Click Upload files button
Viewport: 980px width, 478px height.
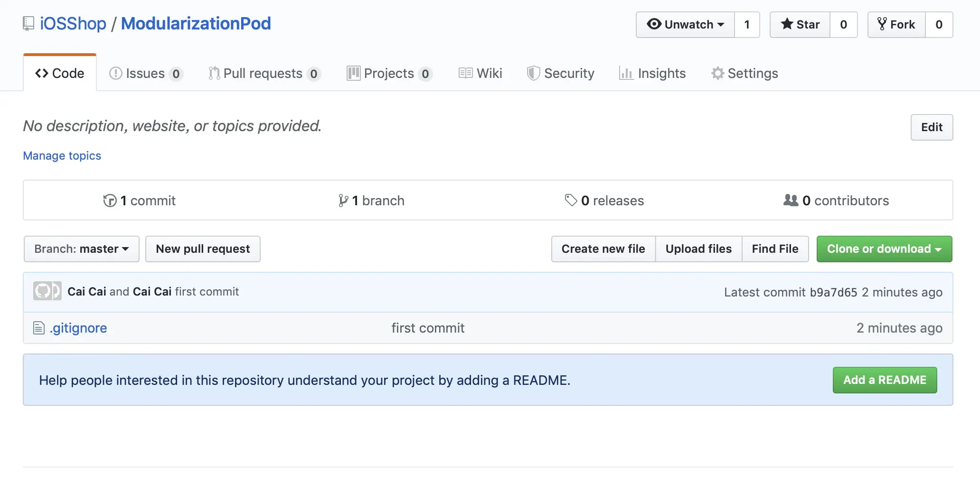tap(698, 249)
